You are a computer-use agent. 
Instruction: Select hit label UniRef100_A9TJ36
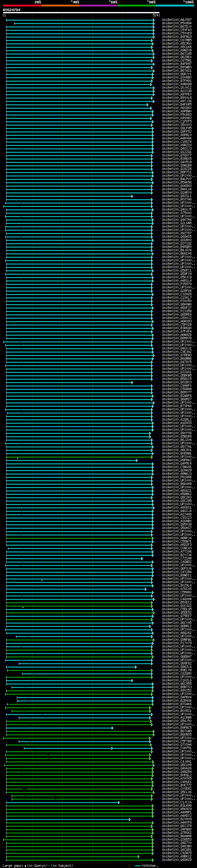pos(176,101)
